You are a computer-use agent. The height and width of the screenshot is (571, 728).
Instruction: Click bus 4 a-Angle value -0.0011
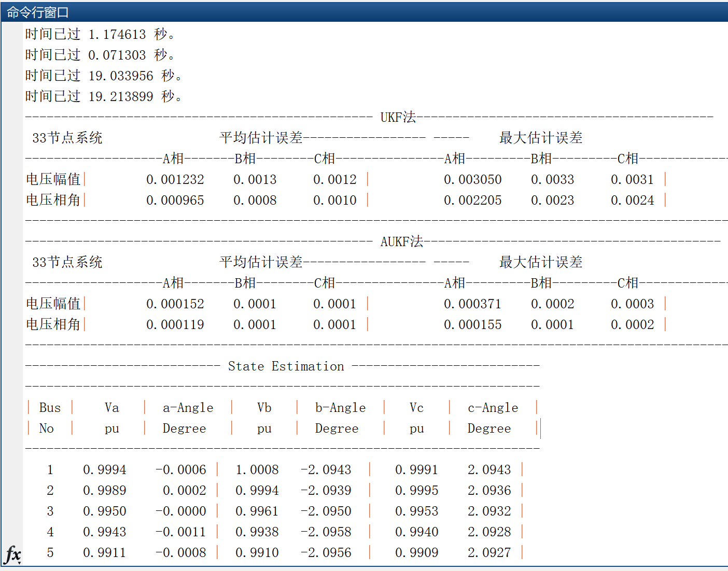[181, 532]
